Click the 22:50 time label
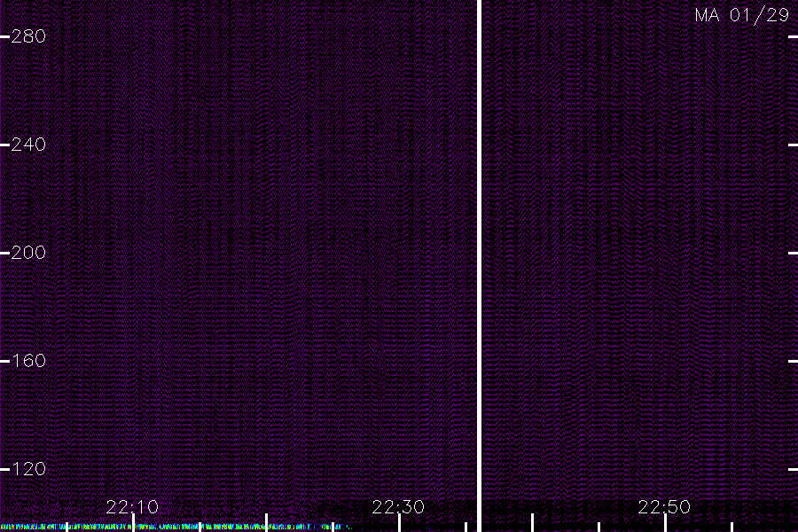The height and width of the screenshot is (532, 798). click(x=664, y=507)
